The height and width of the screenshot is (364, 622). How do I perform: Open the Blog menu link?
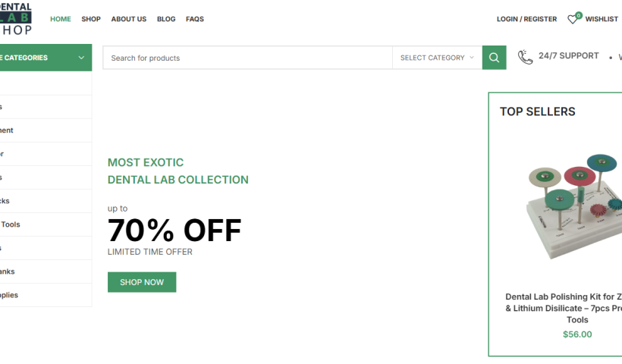click(166, 19)
